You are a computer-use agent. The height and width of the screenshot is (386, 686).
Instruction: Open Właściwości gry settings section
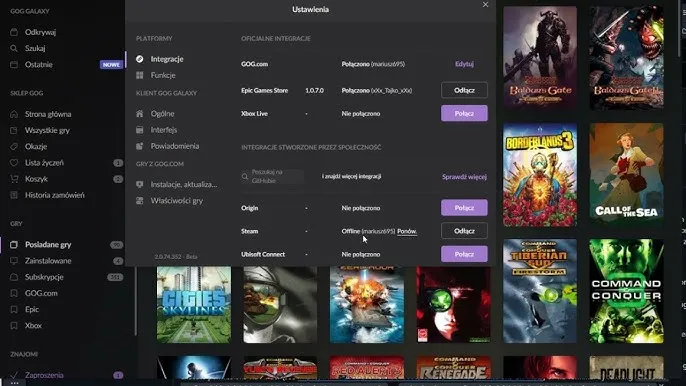(x=176, y=201)
